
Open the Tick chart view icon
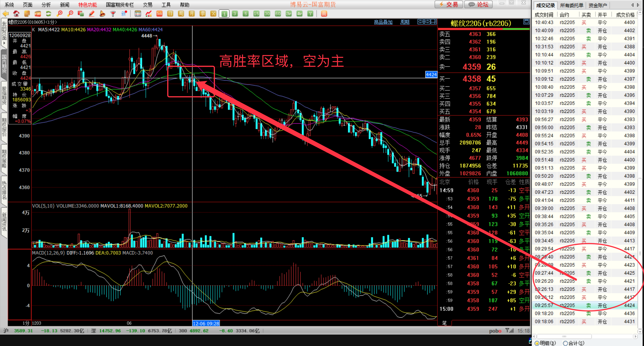[159, 14]
